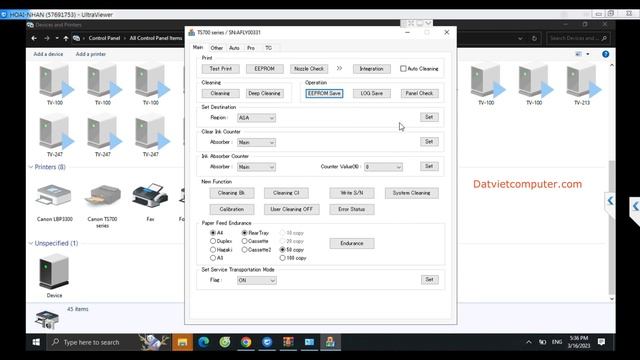
Task: Click the System Cleaning button
Action: pos(411,193)
